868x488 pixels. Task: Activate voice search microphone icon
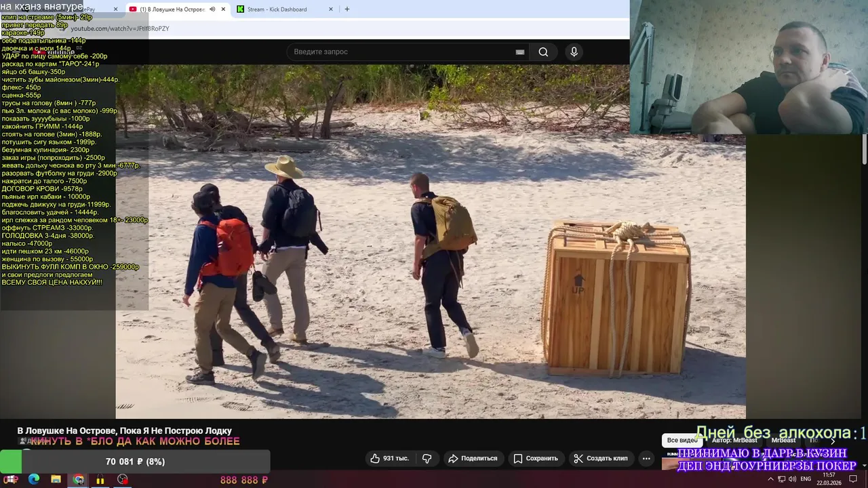click(574, 52)
